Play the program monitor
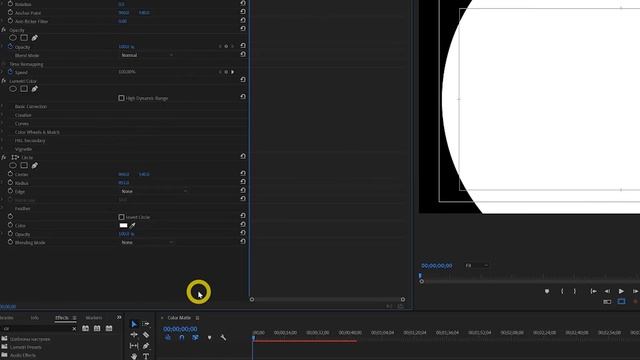 [x=621, y=291]
